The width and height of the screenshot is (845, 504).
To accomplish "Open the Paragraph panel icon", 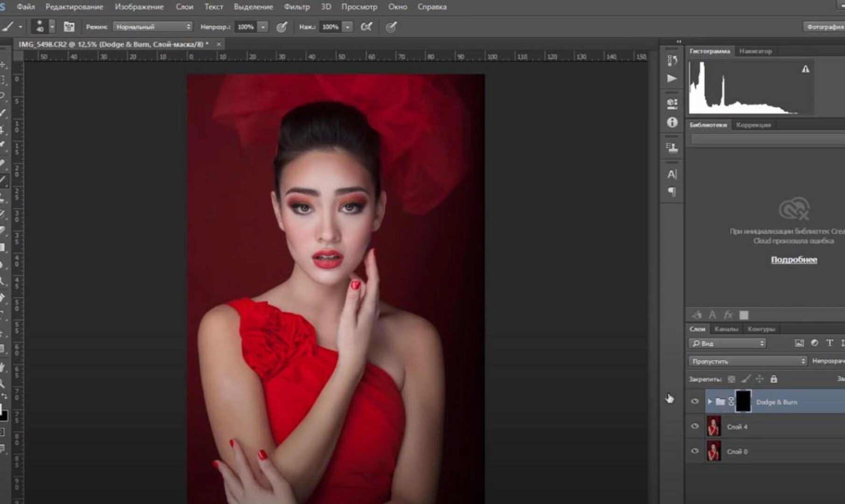I will [x=673, y=191].
